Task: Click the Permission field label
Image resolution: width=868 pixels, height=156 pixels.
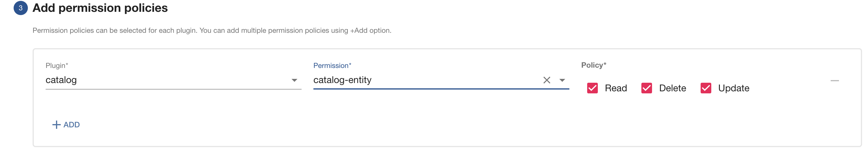Action: [x=332, y=66]
